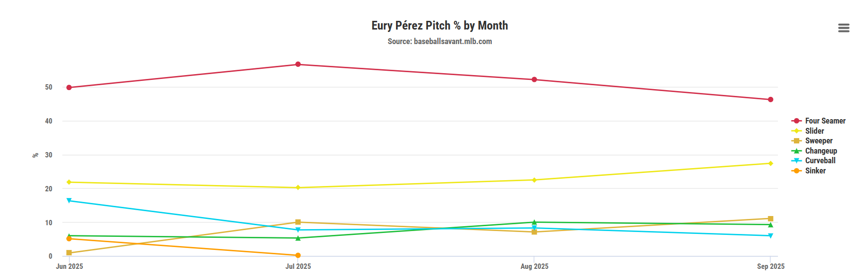The image size is (868, 279).
Task: Select Slider diamond marker at Aug 2025
Action: tap(534, 180)
